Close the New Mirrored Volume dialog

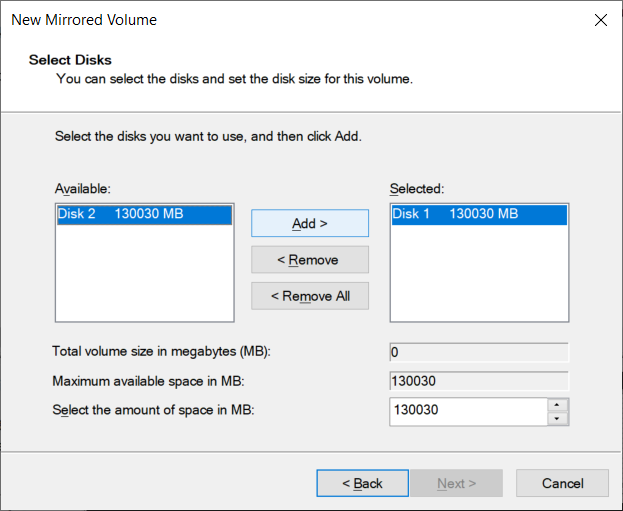(600, 20)
